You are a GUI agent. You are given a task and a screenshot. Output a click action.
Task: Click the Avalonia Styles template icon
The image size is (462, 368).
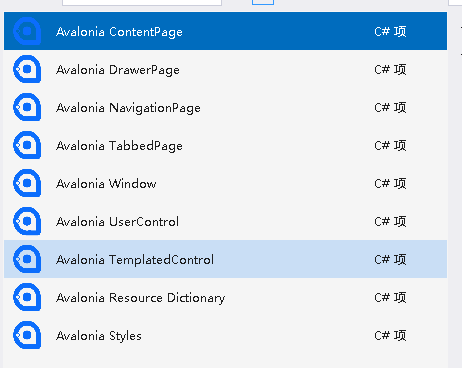27,335
